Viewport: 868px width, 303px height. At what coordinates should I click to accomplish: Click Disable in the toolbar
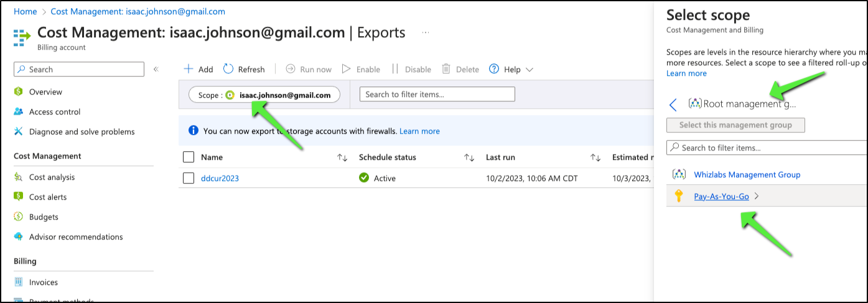(x=411, y=70)
